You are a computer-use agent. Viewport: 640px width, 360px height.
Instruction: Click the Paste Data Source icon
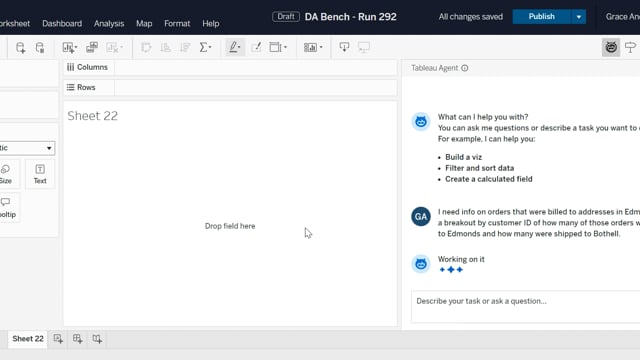tap(40, 48)
